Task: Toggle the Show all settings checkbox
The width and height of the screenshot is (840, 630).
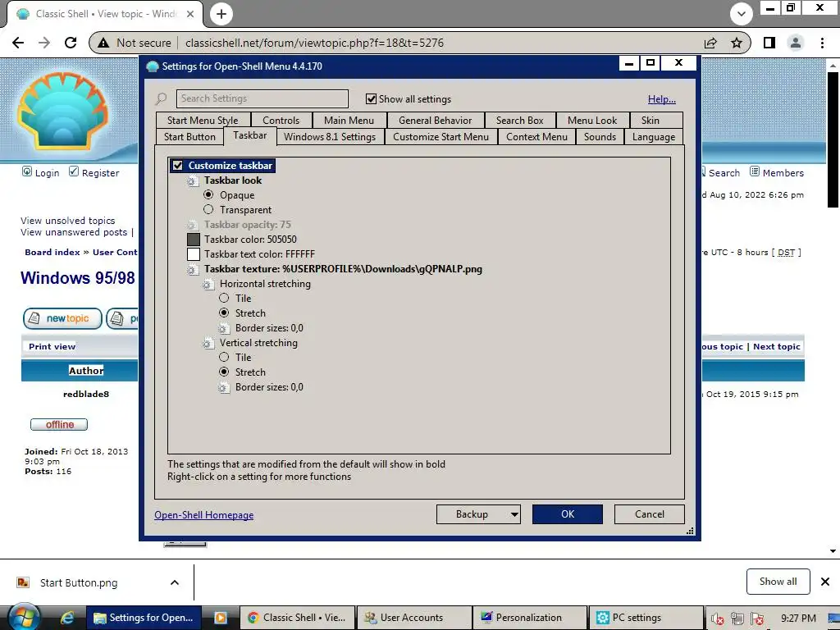Action: (x=371, y=98)
